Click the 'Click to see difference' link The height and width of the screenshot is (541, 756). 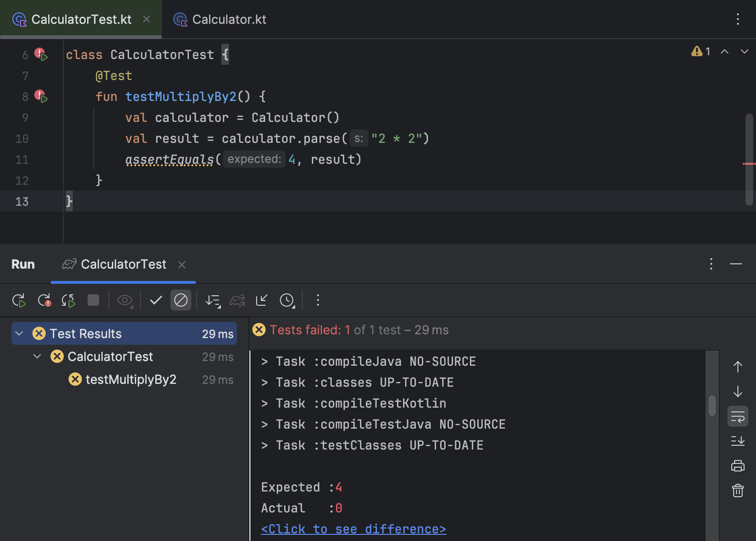coord(353,529)
